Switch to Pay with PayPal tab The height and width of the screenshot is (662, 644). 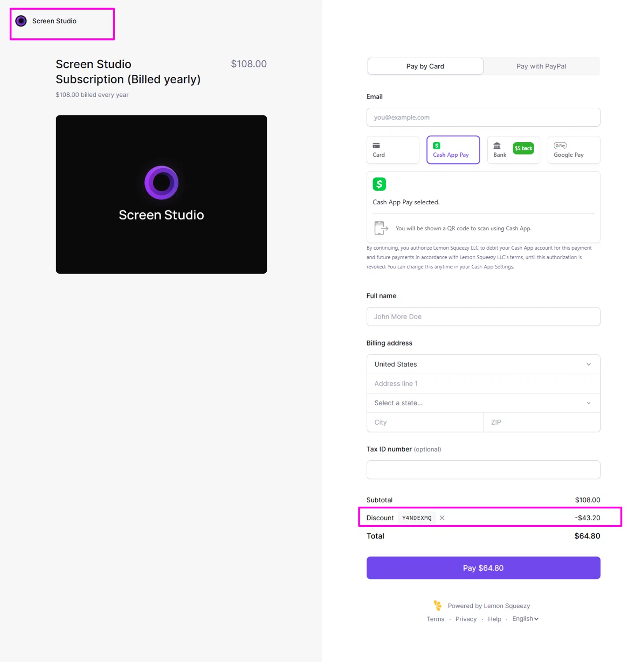click(x=541, y=66)
